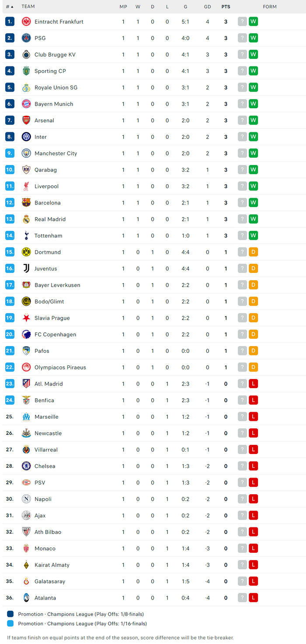
Task: Click the Dortmund BVB crest
Action: [26, 252]
